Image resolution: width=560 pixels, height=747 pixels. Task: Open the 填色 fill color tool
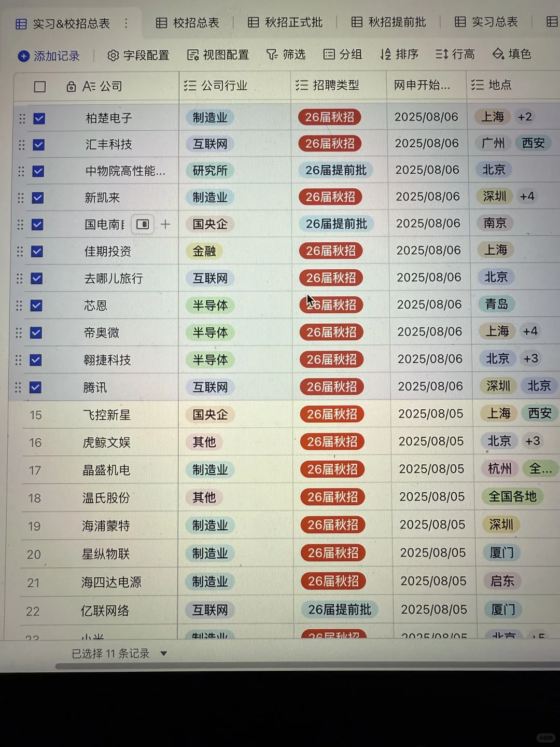tap(512, 53)
